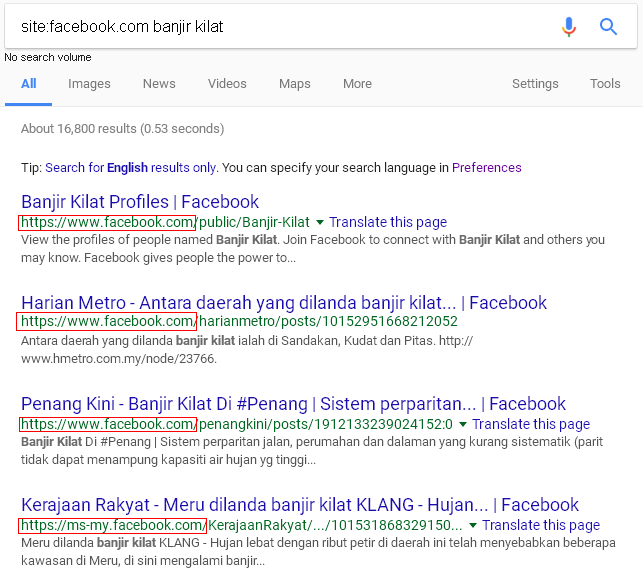Click Search for English results only link

tap(131, 168)
